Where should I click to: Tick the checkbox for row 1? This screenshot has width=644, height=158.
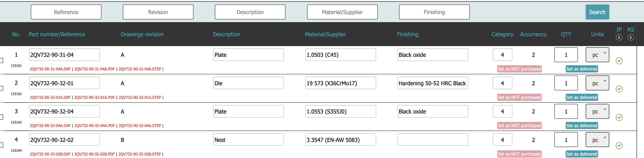[x=1, y=60]
